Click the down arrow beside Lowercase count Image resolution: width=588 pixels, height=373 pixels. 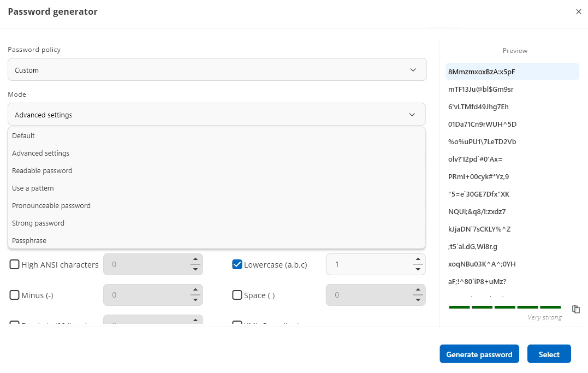(x=418, y=268)
